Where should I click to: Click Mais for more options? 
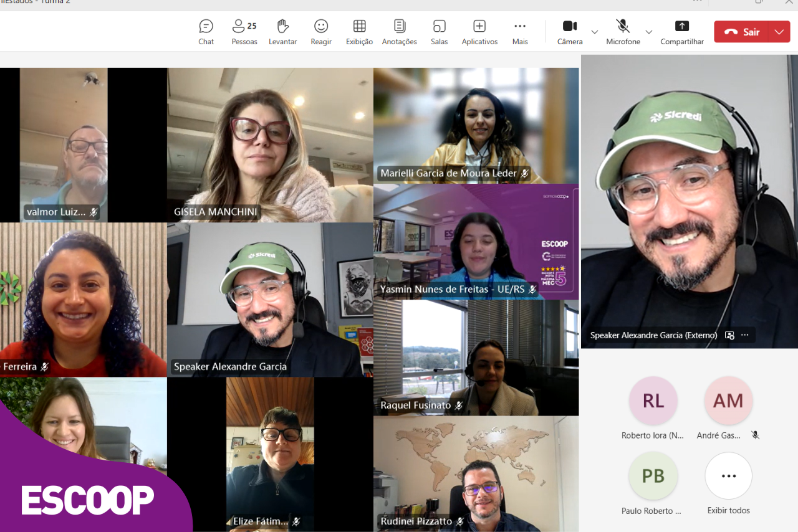(520, 32)
